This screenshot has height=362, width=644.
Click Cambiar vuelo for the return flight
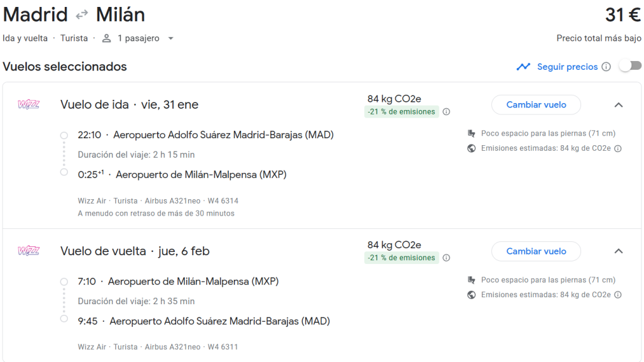(x=536, y=251)
